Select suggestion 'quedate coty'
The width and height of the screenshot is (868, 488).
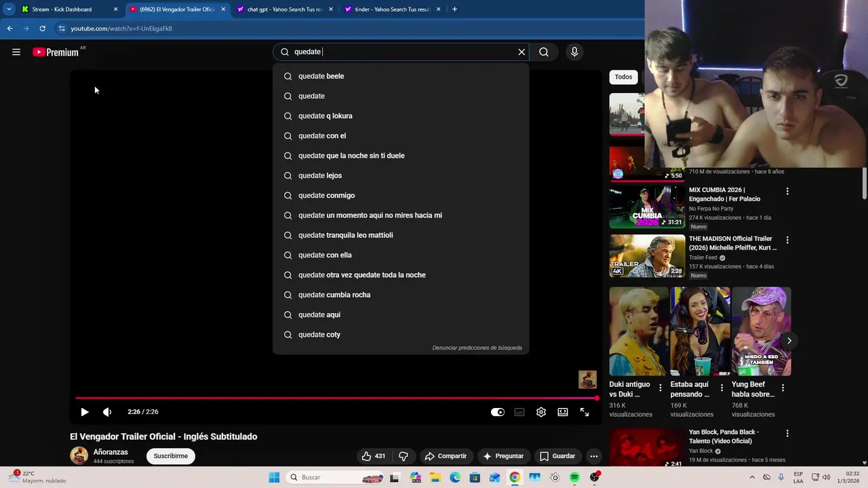coord(401,335)
